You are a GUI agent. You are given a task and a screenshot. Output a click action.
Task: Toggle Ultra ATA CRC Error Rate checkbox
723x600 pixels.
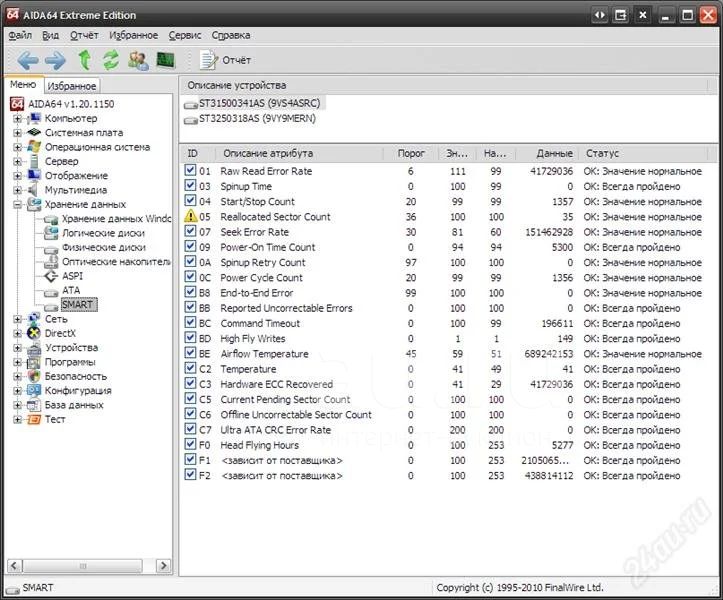click(190, 429)
